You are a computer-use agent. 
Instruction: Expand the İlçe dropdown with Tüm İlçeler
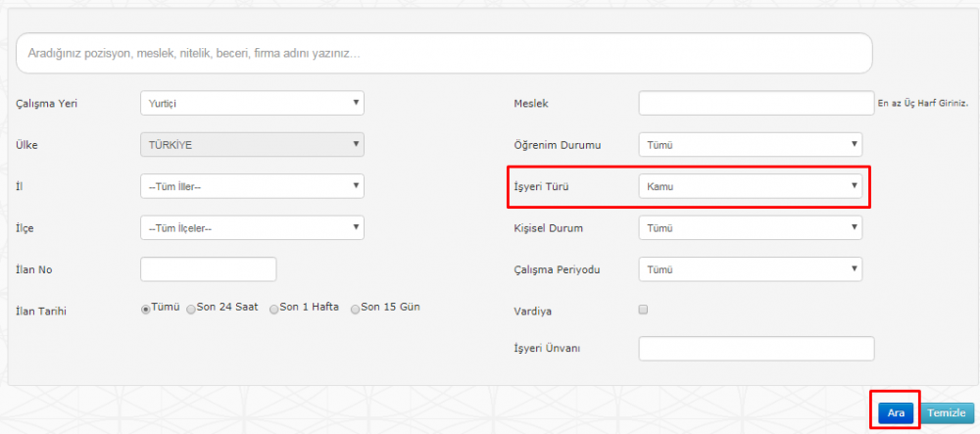252,228
